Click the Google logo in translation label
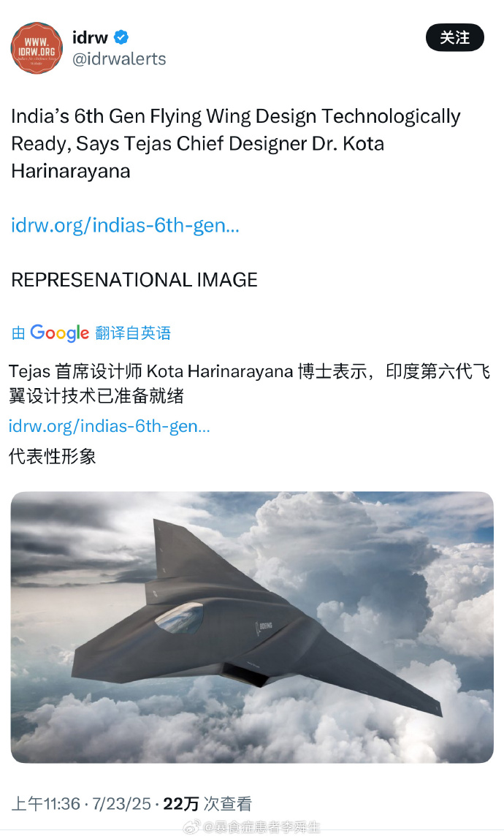The width and height of the screenshot is (504, 839). pos(59,333)
